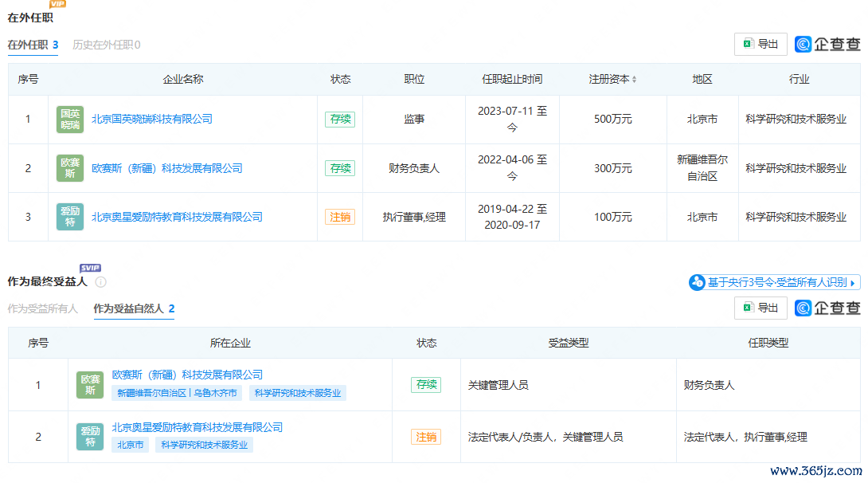
Task: Click the 欧赛斯 logo in the 受益自然人 table
Action: click(90, 385)
